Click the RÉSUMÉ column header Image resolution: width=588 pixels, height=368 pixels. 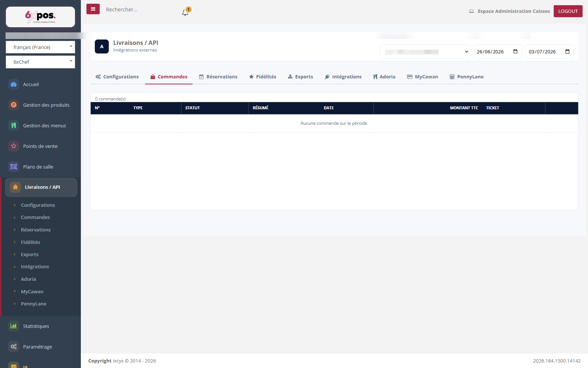pyautogui.click(x=261, y=108)
